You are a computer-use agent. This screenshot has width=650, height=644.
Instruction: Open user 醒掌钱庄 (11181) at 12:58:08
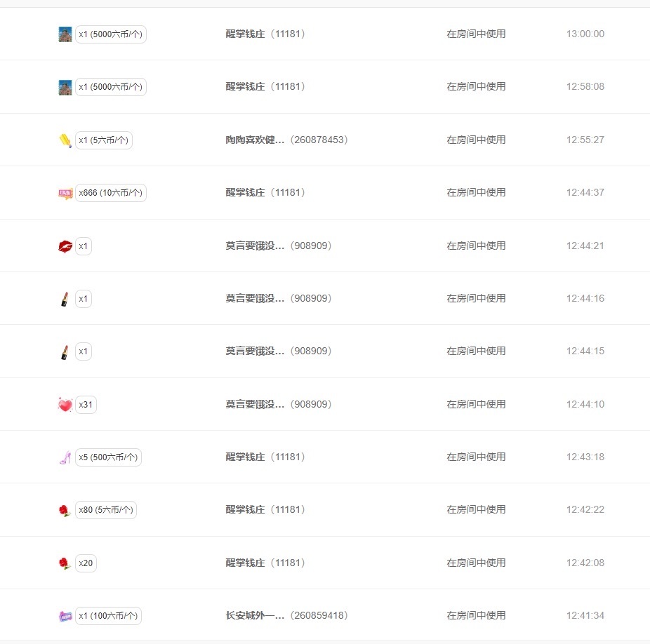(265, 86)
